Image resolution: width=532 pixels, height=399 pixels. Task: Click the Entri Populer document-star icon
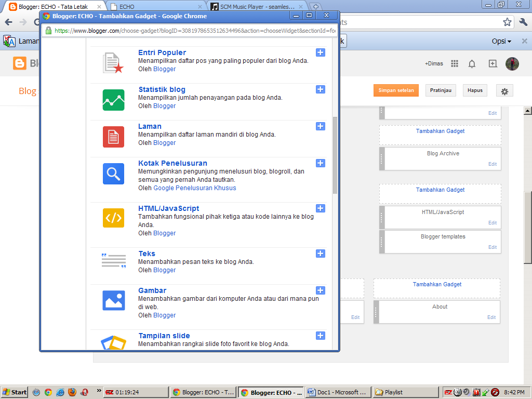[113, 63]
